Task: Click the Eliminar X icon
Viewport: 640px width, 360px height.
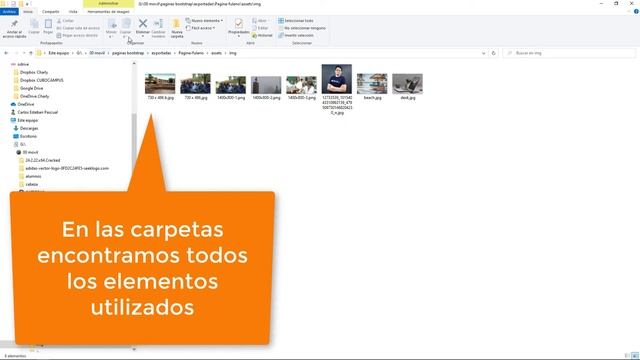Action: (143, 24)
